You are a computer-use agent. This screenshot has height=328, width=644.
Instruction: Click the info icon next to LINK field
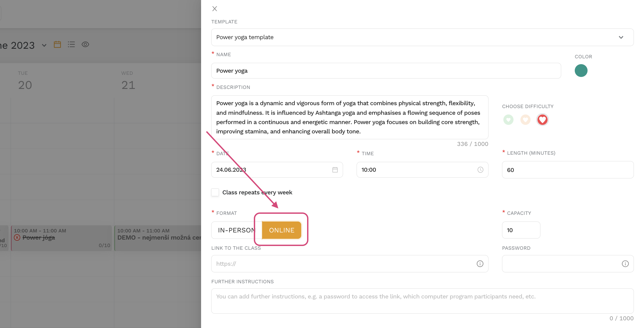pos(480,264)
